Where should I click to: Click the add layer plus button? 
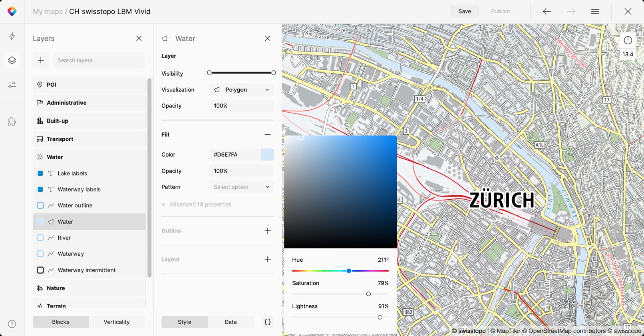coord(41,60)
